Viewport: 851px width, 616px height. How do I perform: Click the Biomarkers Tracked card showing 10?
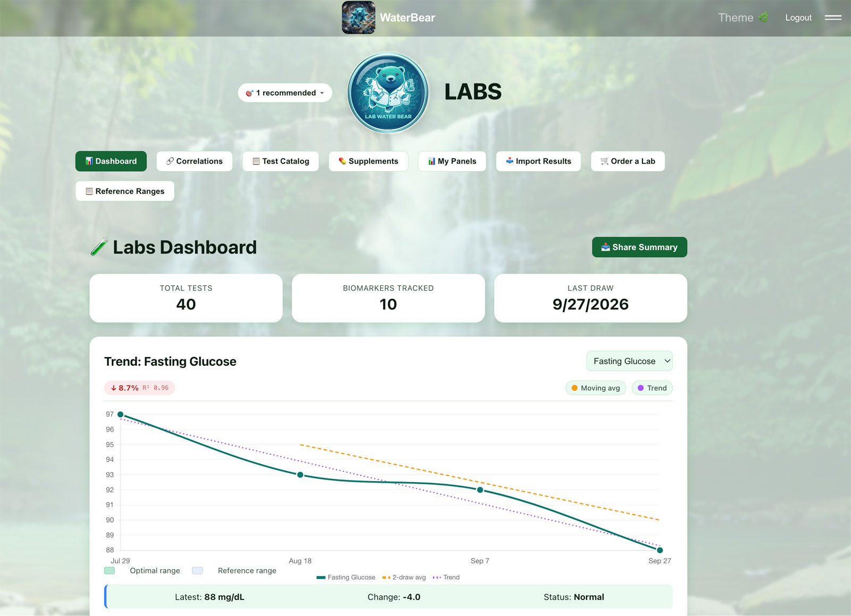[x=388, y=298]
